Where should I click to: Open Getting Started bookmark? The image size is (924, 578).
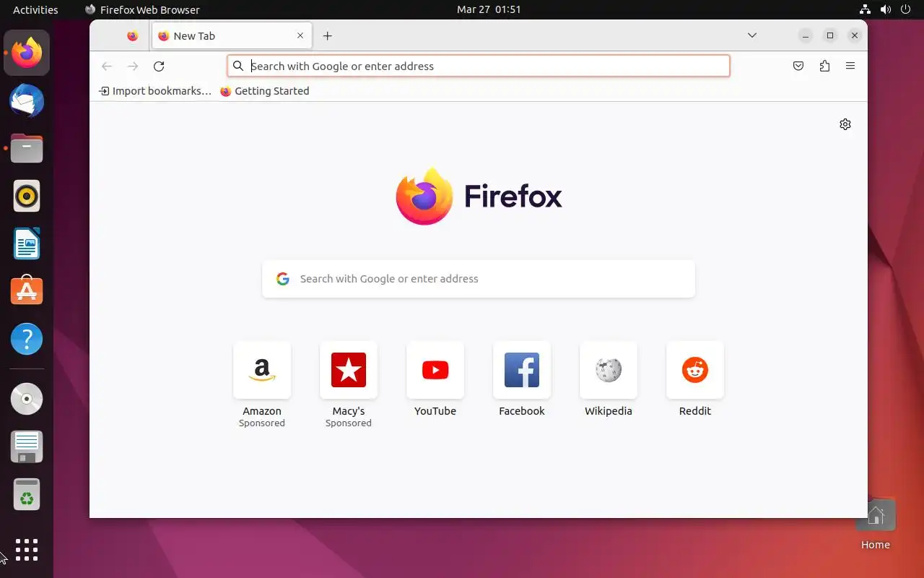[x=265, y=91]
